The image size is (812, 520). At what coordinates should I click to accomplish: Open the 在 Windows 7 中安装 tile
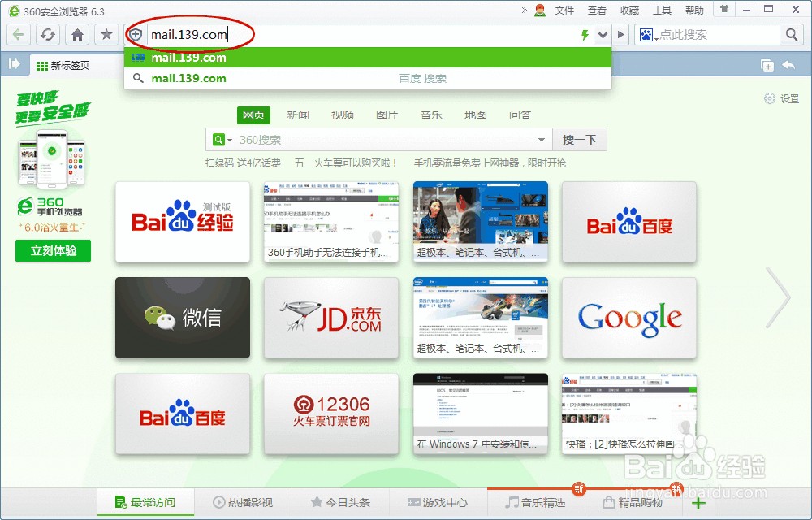(481, 414)
